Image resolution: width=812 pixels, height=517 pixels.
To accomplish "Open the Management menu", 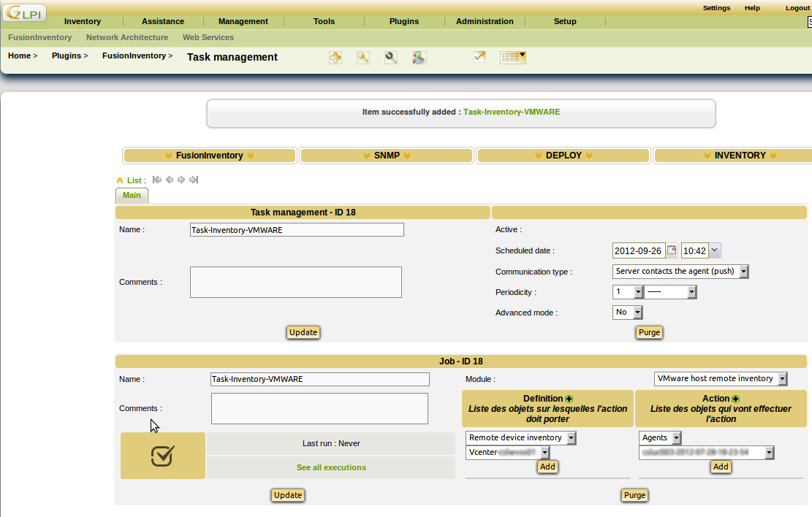I will 243,21.
